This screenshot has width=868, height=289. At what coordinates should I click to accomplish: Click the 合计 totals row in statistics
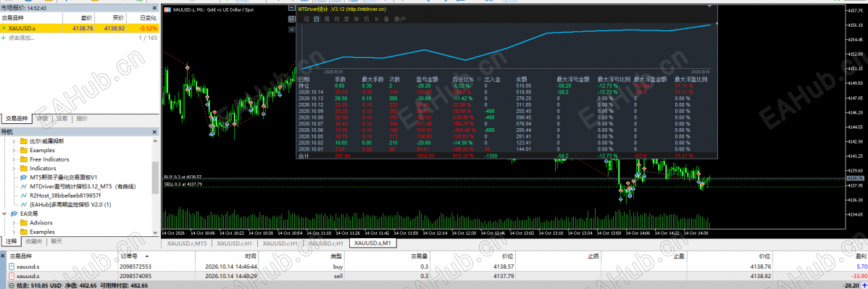[x=506, y=156]
